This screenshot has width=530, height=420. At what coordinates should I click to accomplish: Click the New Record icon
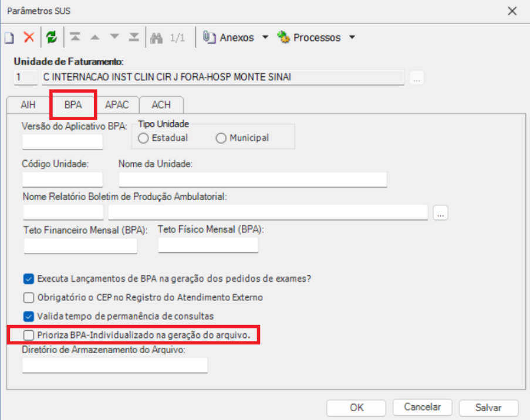(x=8, y=37)
